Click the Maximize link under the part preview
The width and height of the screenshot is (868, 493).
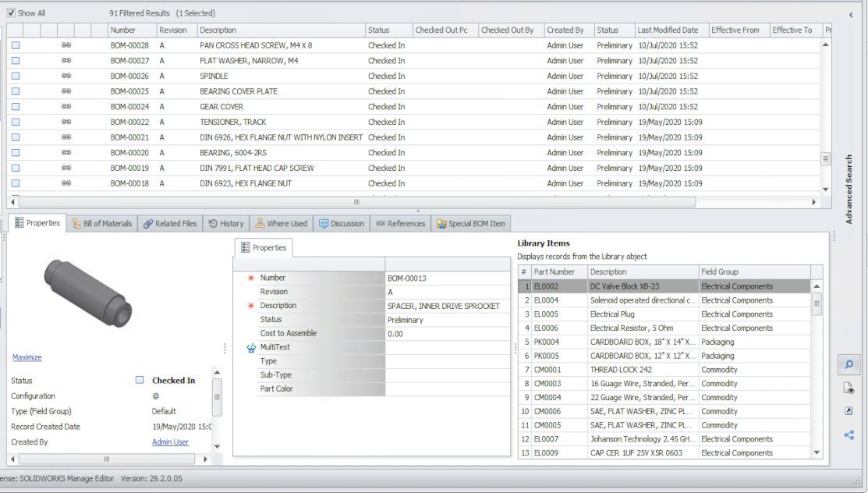click(x=27, y=357)
